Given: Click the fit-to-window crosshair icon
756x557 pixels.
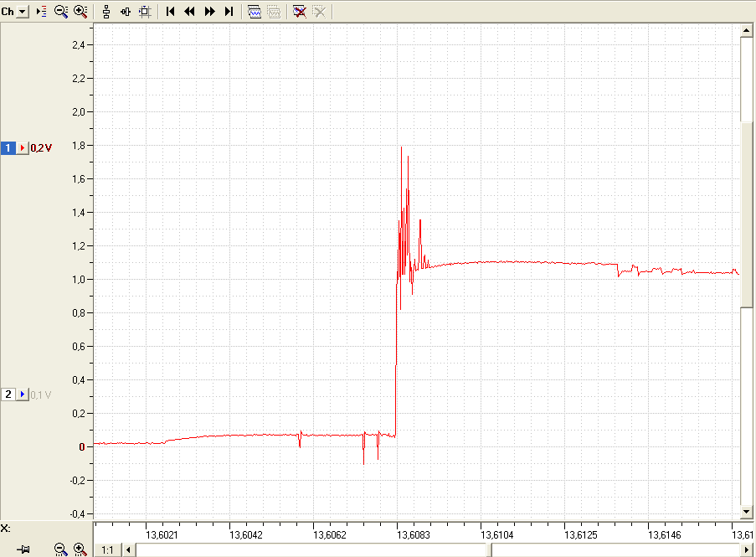Looking at the screenshot, I should tap(145, 12).
